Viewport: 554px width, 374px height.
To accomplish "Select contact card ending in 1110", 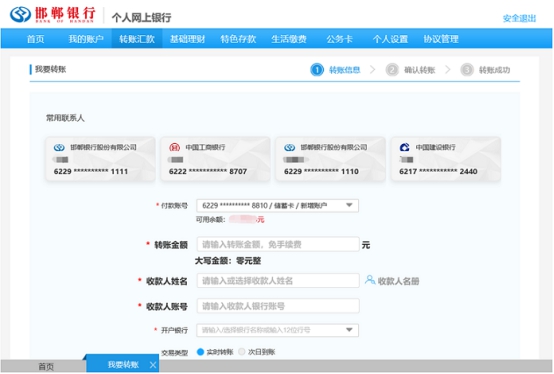I will [x=330, y=159].
